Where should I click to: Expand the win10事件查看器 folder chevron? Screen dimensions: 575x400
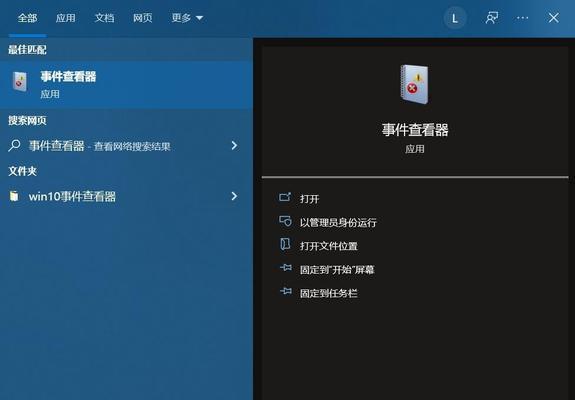coord(234,196)
